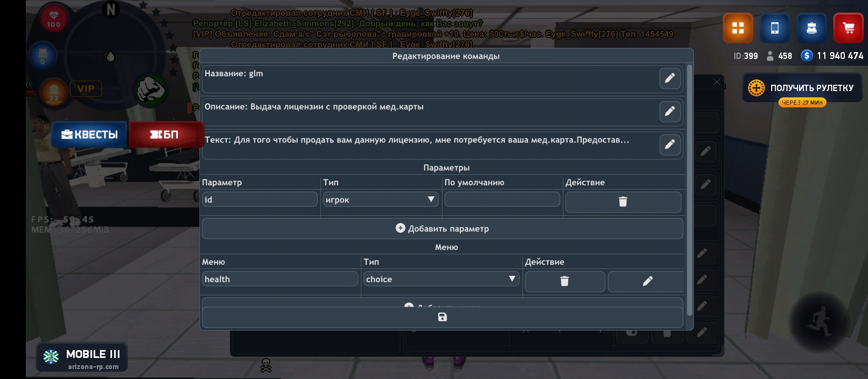Click the online count '458'
The image size is (868, 379).
785,56
